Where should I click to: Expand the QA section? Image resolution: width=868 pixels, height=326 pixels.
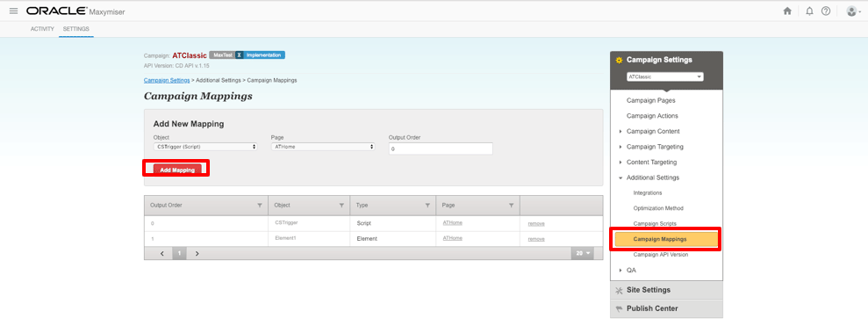click(x=621, y=271)
